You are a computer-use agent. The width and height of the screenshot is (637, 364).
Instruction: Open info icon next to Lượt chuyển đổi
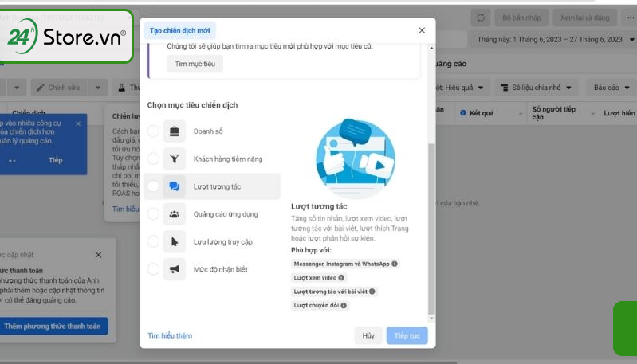[x=344, y=305]
